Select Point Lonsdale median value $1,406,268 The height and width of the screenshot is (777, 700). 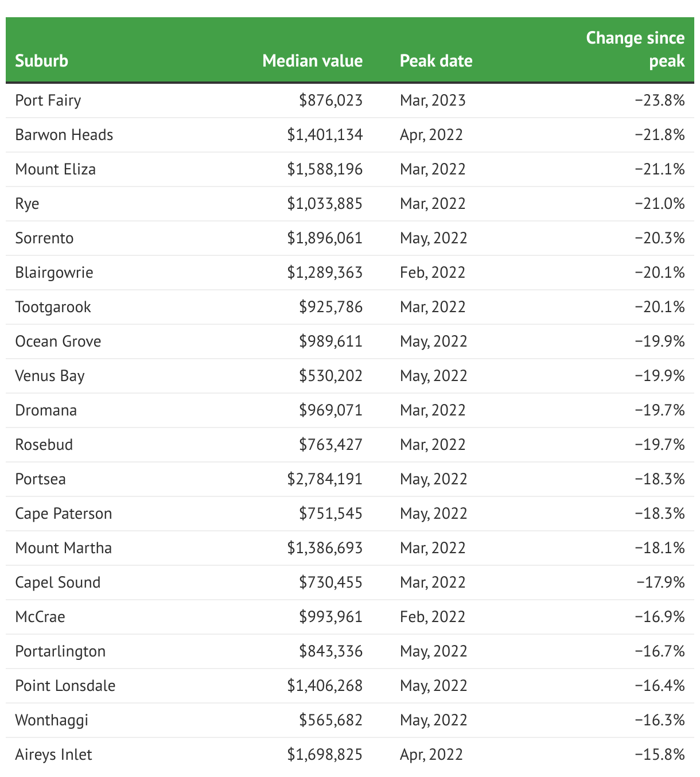pos(325,686)
